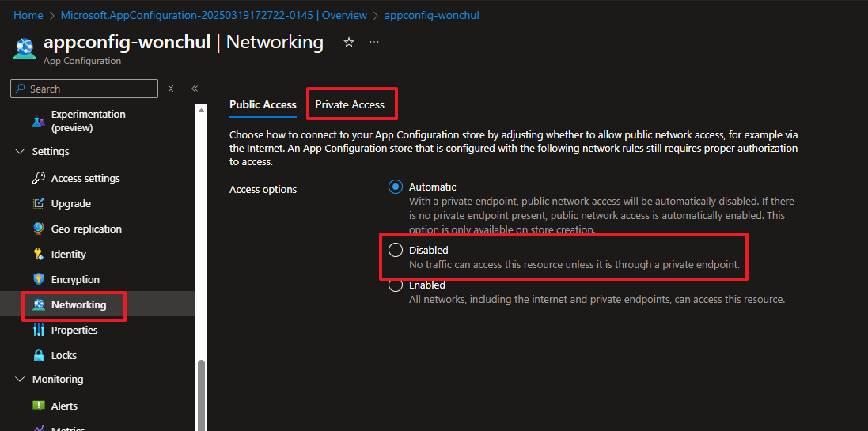The height and width of the screenshot is (431, 868).
Task: Click the Geo-replication globe icon
Action: (x=38, y=229)
